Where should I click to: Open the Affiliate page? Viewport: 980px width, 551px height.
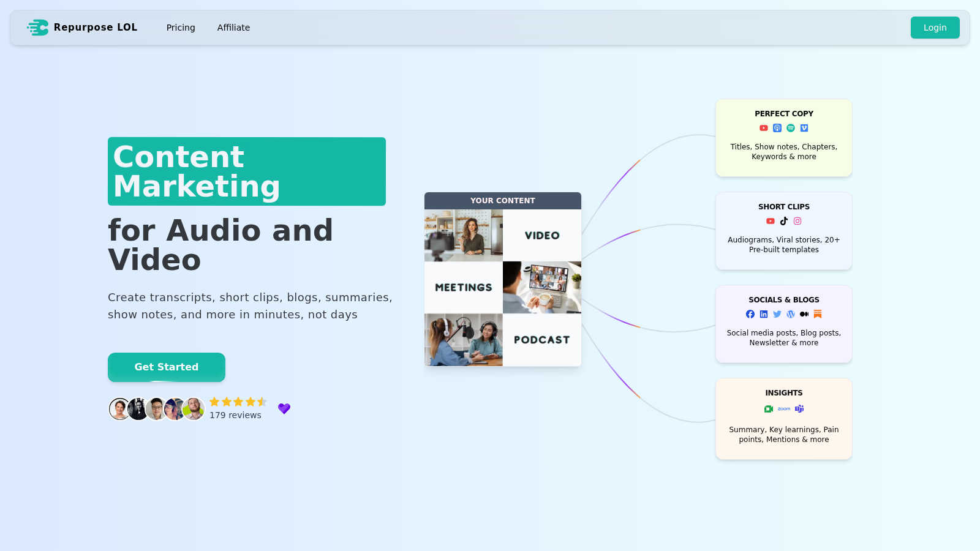click(233, 28)
